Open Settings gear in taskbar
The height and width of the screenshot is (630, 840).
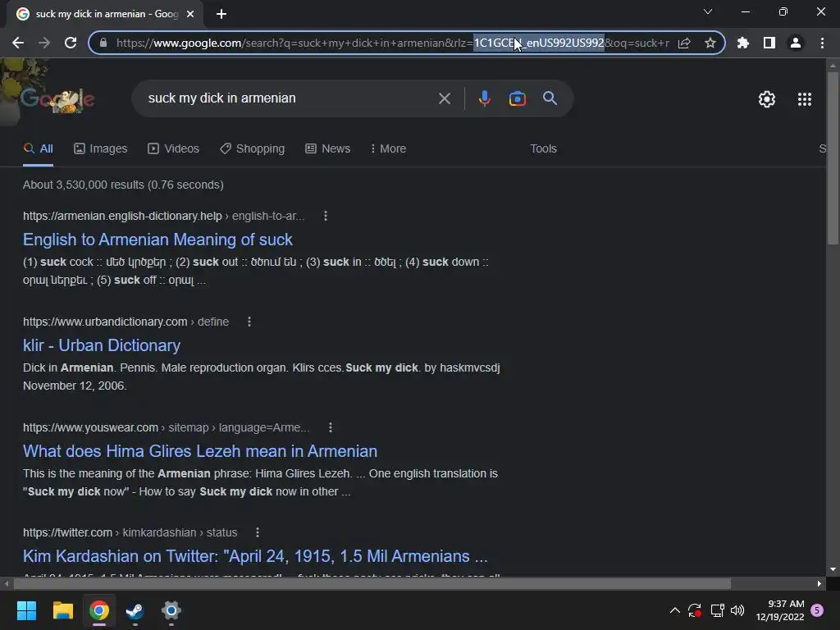[171, 610]
